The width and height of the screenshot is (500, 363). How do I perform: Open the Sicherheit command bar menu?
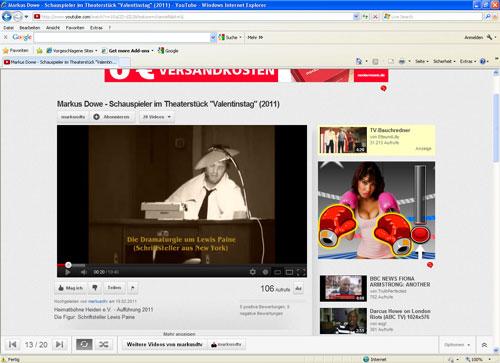pos(444,61)
